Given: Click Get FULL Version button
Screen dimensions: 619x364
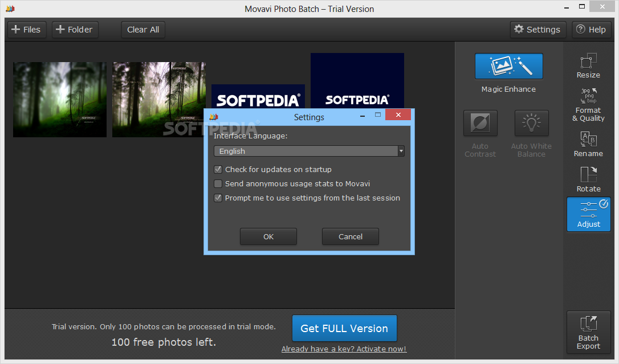Looking at the screenshot, I should tap(345, 328).
